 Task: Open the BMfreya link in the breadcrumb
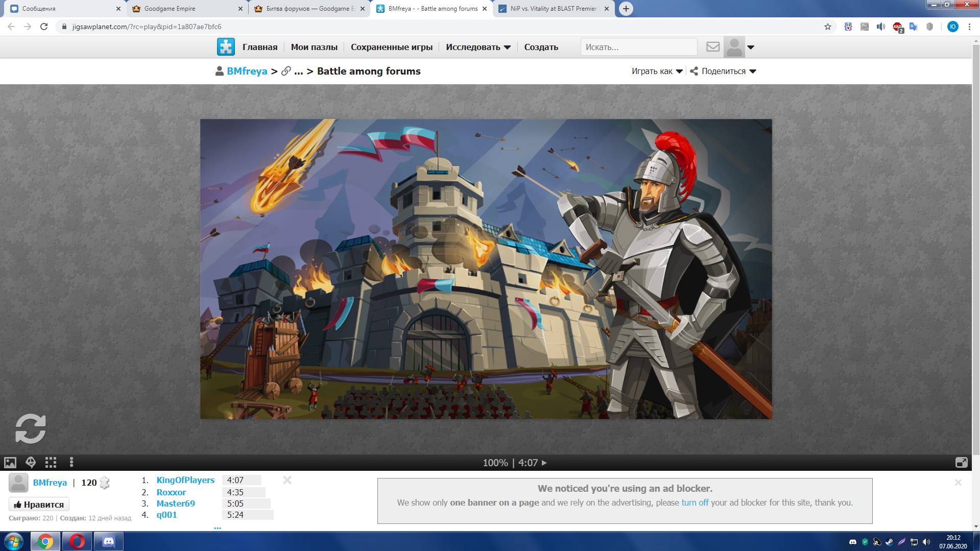point(247,71)
